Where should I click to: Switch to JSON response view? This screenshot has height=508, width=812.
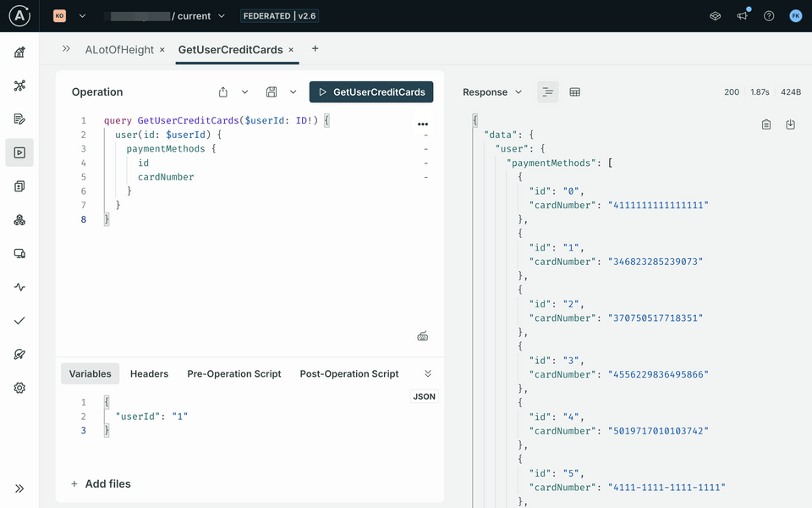coord(548,91)
